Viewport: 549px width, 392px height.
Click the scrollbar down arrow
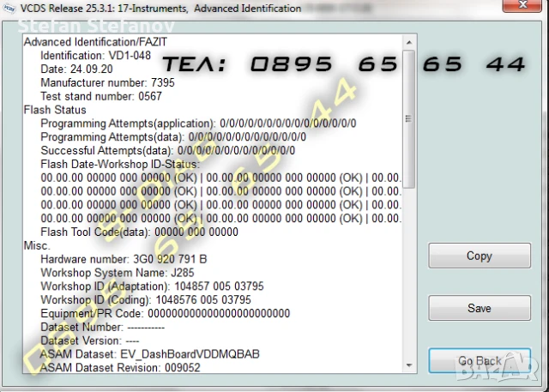point(409,365)
